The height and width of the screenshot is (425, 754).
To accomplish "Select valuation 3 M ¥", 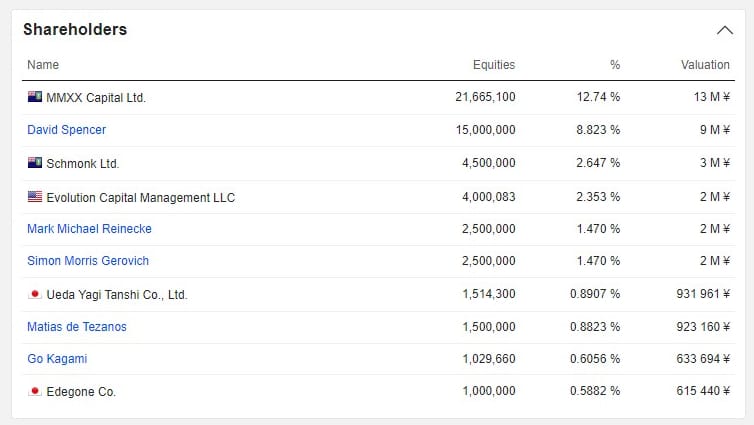I will point(715,163).
